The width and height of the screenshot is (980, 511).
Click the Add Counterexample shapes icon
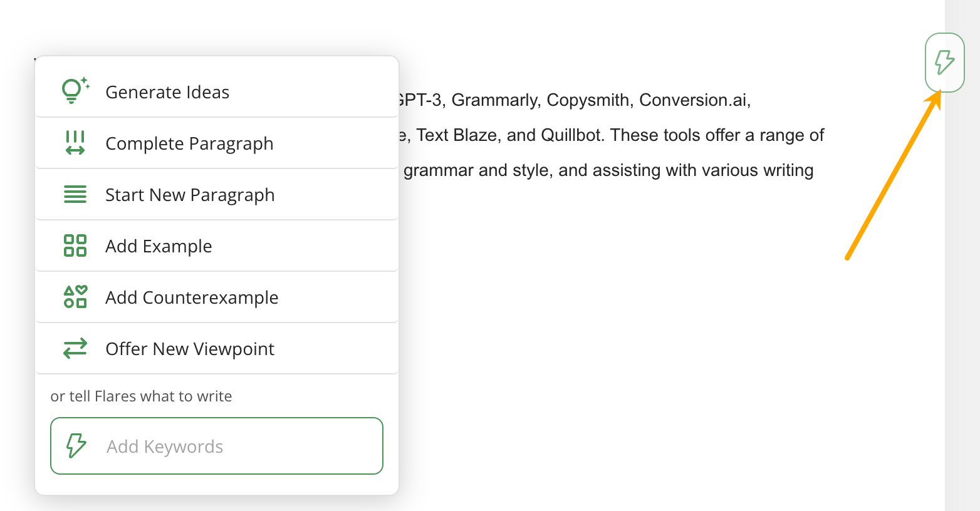tap(75, 297)
